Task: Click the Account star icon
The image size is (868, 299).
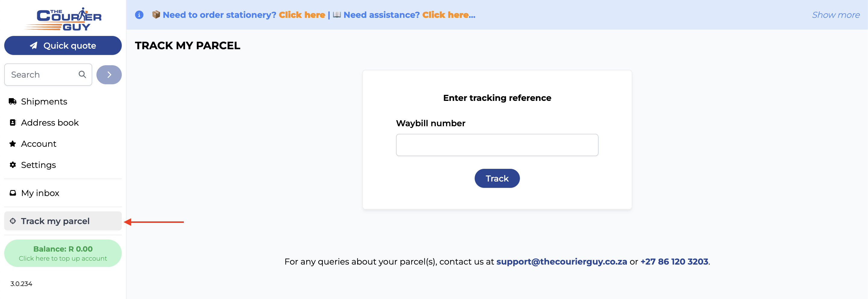Action: pos(13,144)
